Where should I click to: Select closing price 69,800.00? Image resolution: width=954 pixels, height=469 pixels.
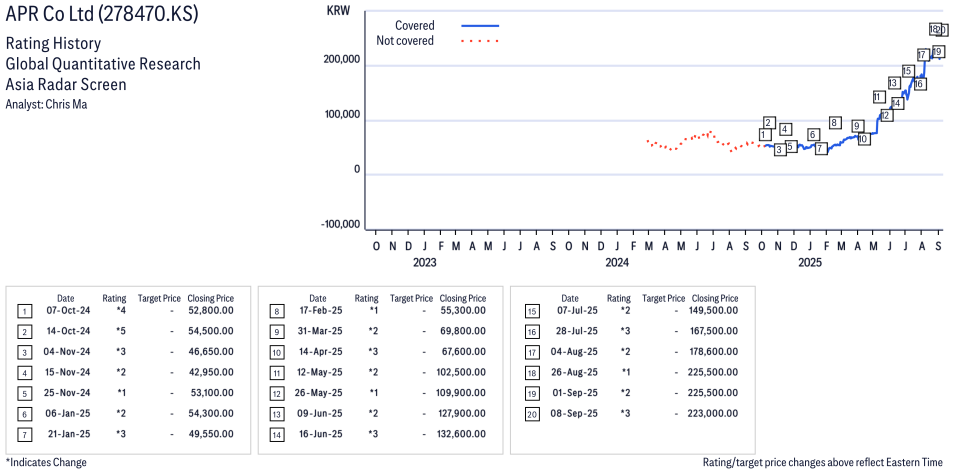coord(463,331)
